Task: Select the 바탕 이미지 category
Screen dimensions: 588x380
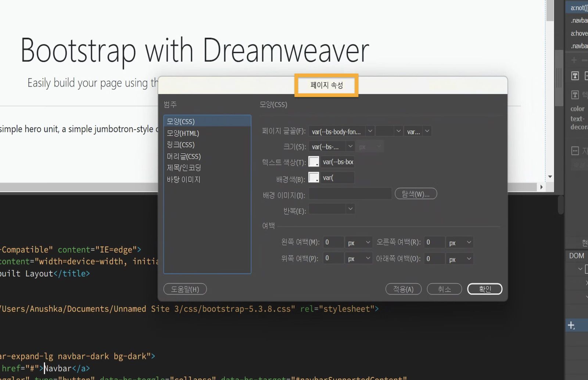Action: [207, 180]
